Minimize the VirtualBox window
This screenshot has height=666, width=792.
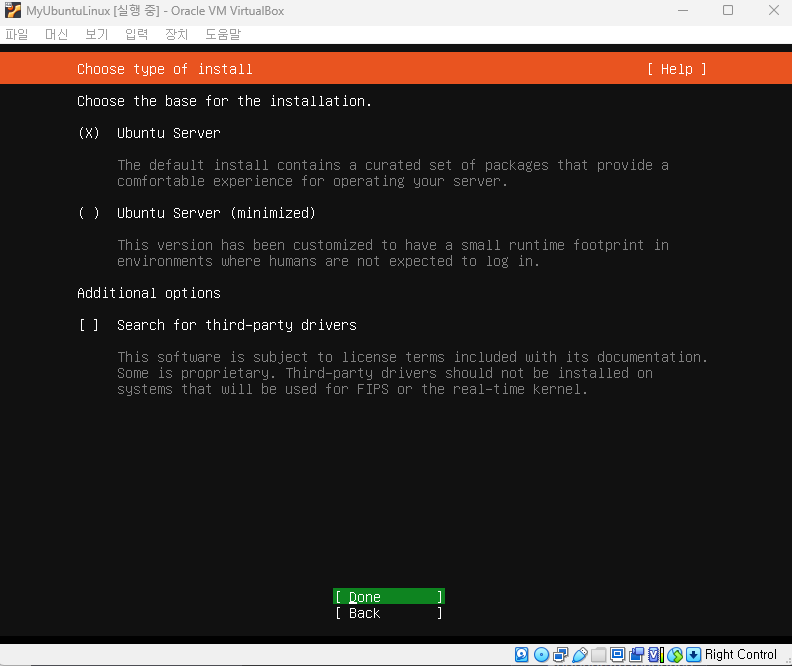(683, 11)
